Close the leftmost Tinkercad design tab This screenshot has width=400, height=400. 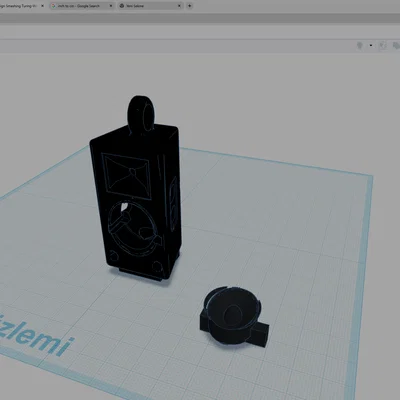42,6
